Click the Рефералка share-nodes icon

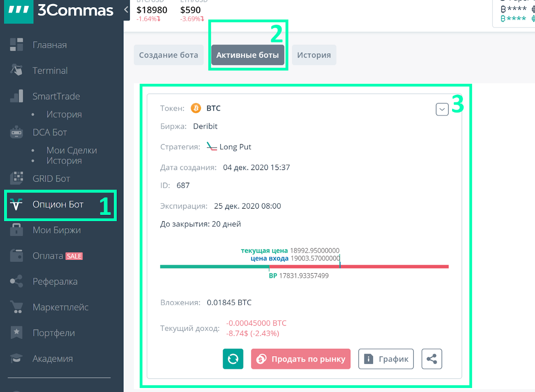[x=16, y=281]
